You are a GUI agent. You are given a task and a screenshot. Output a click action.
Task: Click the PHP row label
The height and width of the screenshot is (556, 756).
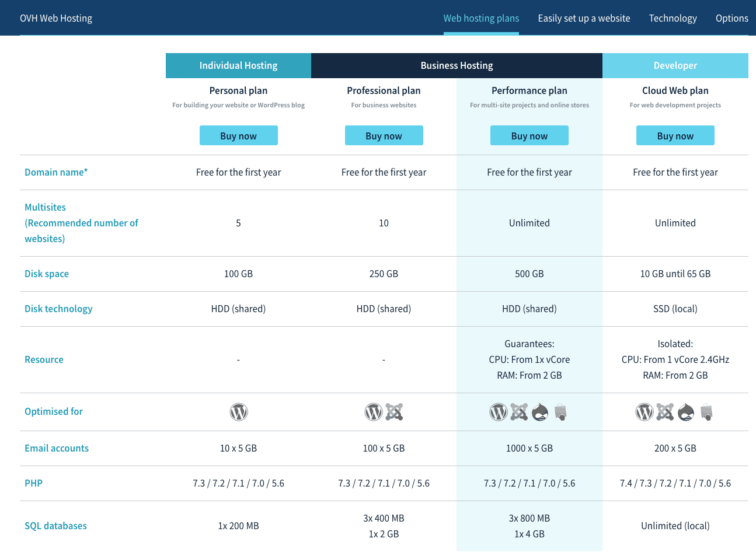point(33,483)
